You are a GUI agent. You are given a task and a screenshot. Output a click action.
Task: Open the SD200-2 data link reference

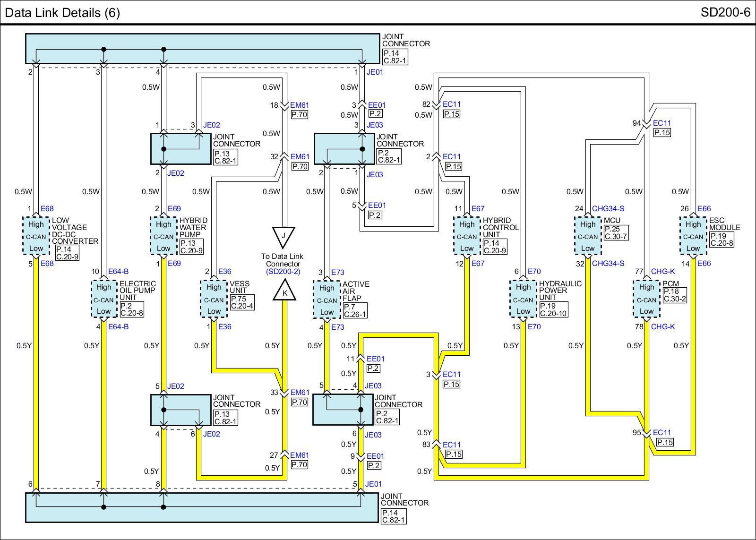283,272
